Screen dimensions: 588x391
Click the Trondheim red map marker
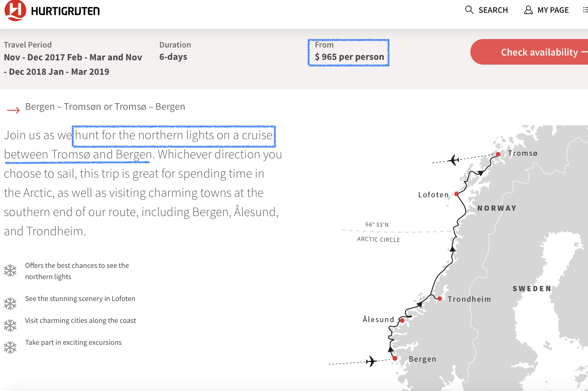click(x=440, y=299)
